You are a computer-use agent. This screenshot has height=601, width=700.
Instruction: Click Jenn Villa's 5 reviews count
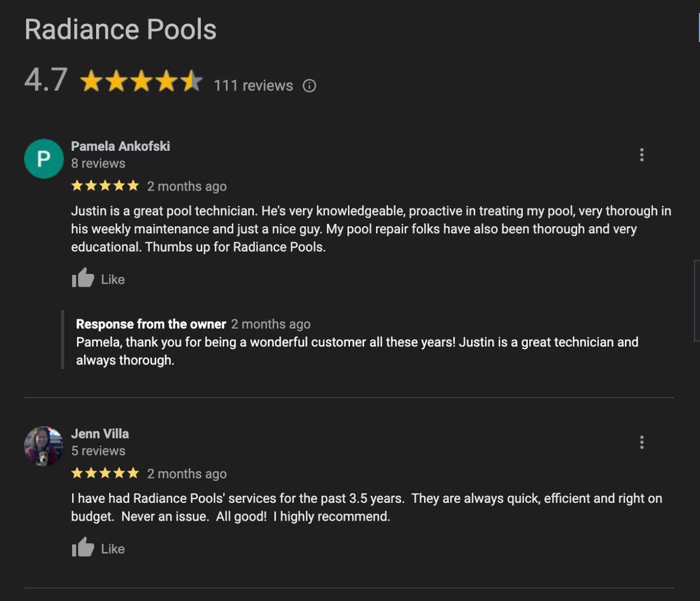98,450
